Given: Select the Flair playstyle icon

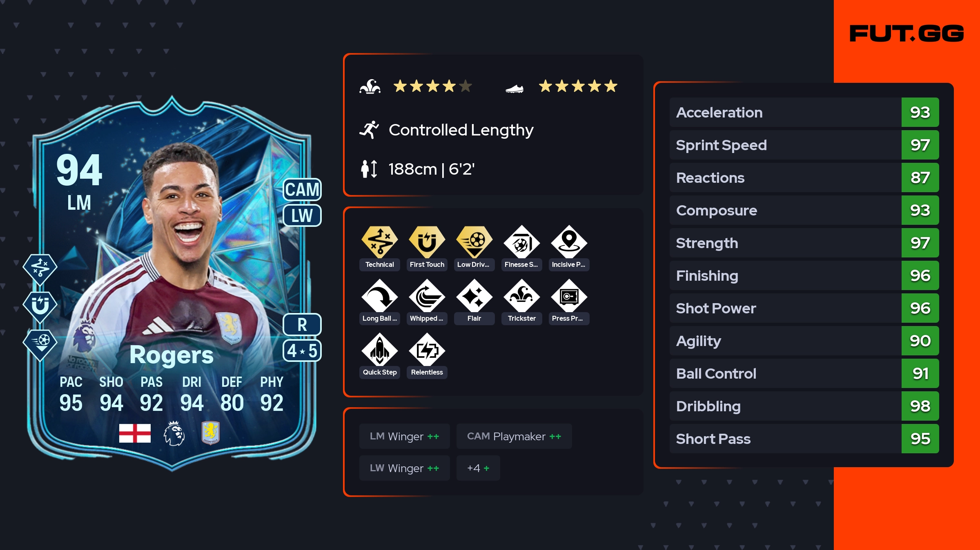Looking at the screenshot, I should click(474, 296).
